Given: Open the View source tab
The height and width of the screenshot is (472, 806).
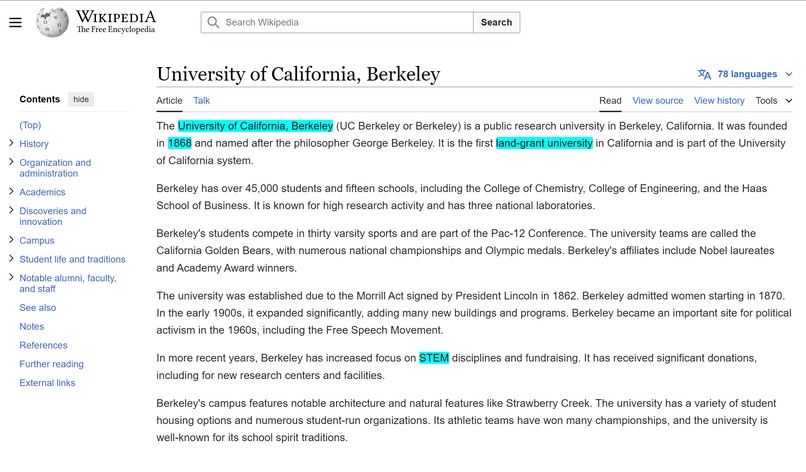Looking at the screenshot, I should click(x=657, y=101).
